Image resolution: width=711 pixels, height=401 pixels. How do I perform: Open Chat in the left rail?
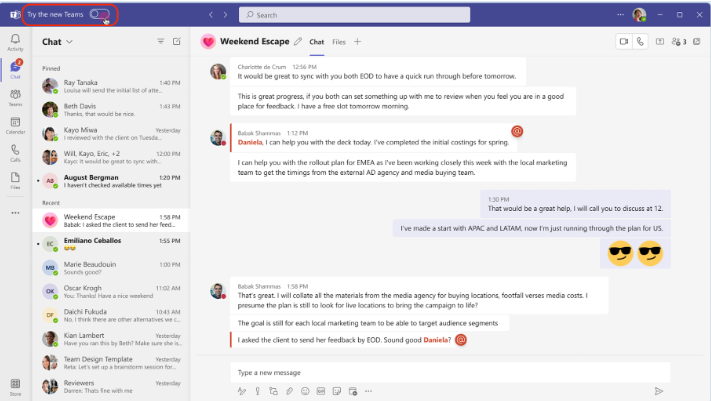[15, 69]
